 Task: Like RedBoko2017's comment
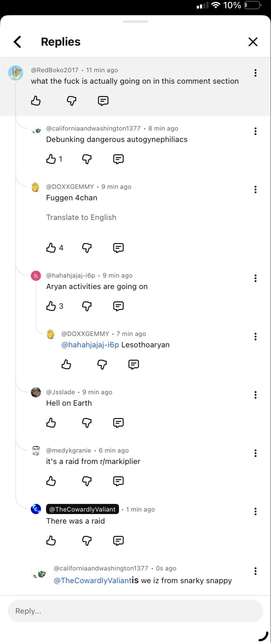coord(36,101)
